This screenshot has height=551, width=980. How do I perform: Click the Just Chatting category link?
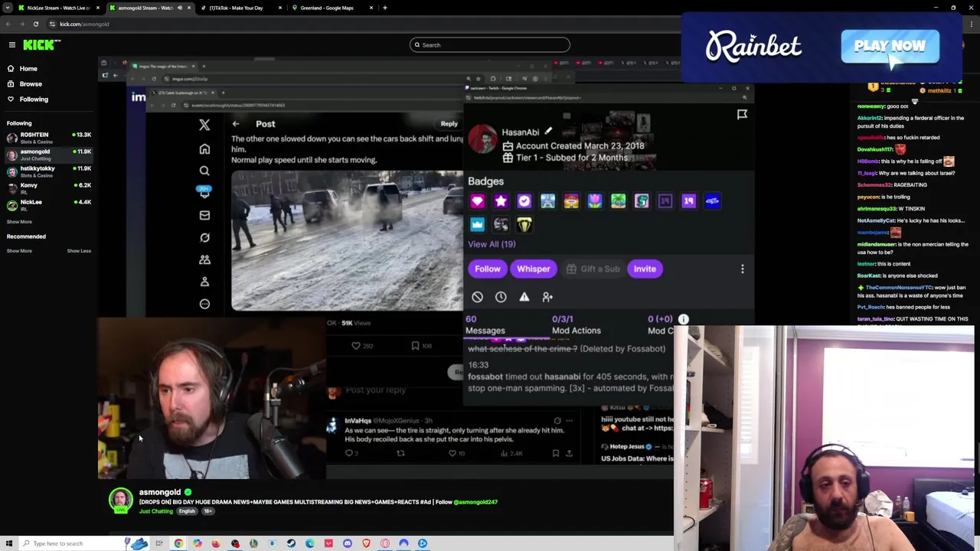(x=155, y=511)
